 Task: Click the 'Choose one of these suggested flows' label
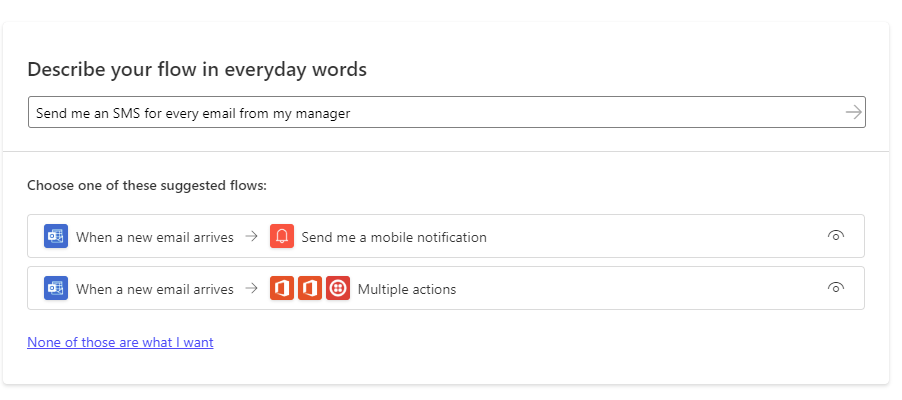147,185
